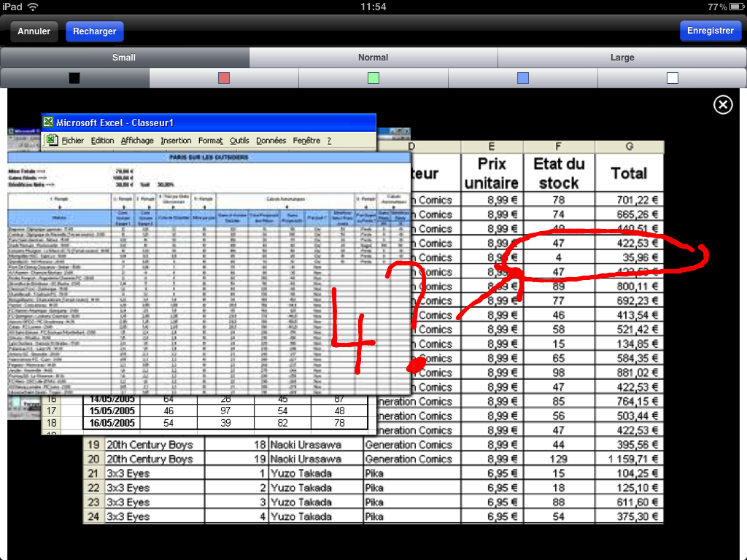Tap the Enregistrer button

(x=711, y=31)
